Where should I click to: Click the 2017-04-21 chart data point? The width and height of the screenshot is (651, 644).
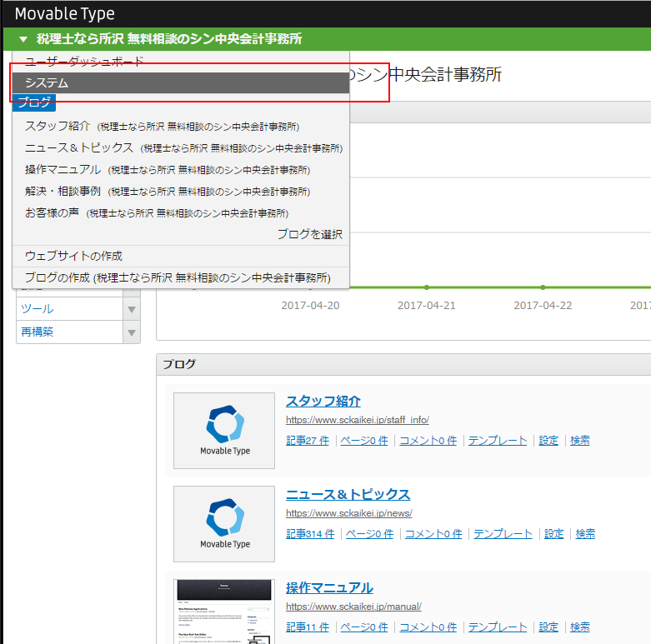pyautogui.click(x=427, y=287)
